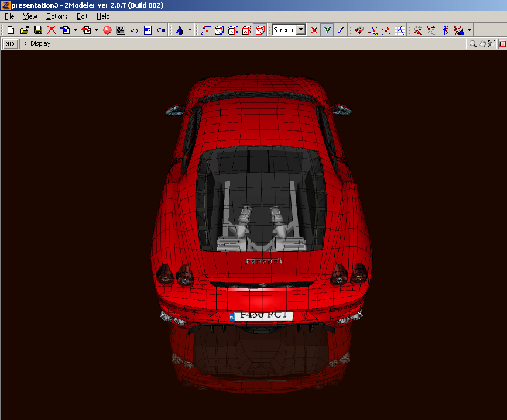This screenshot has width=507, height=420.
Task: Open the File menu
Action: [9, 16]
